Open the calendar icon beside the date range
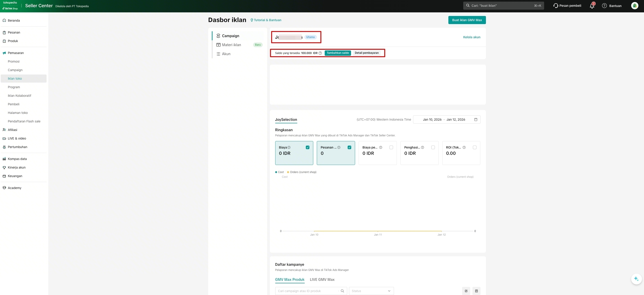This screenshot has width=644, height=295. coord(476,119)
